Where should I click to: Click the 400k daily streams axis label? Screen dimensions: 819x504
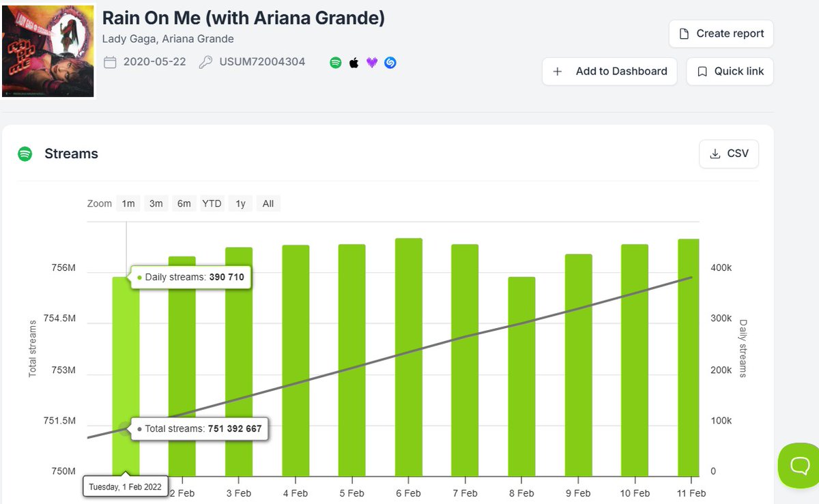[721, 268]
